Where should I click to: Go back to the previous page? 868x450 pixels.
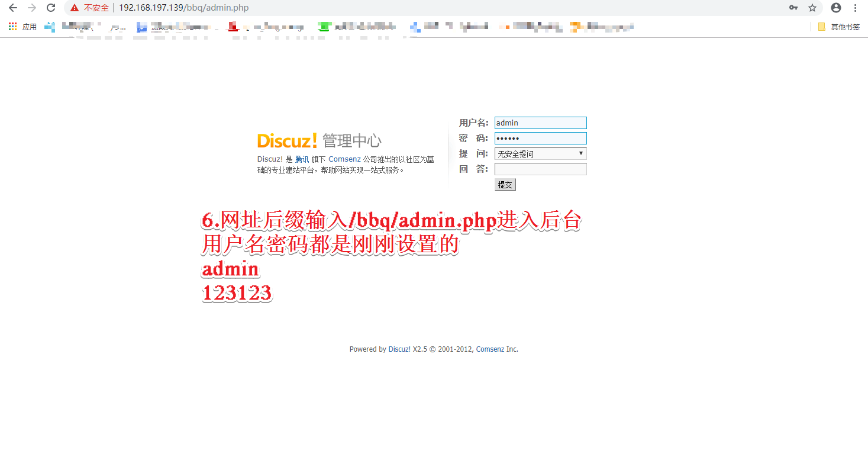tap(13, 8)
